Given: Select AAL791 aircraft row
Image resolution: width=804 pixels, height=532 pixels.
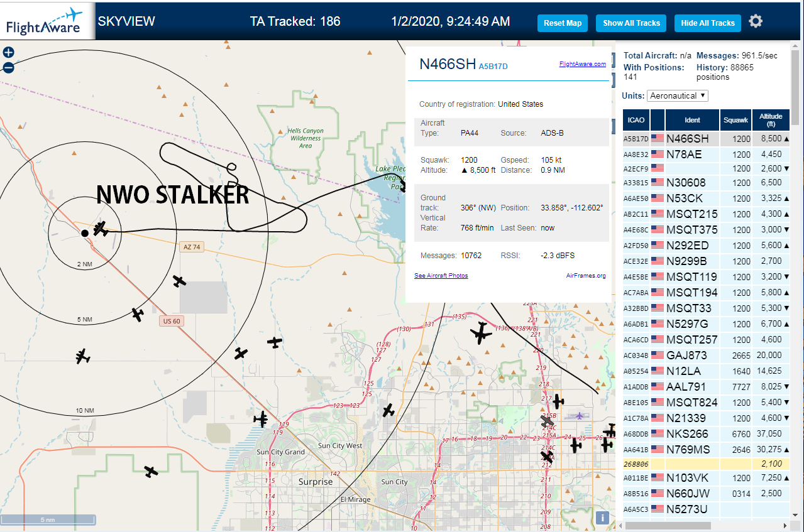Looking at the screenshot, I should point(706,387).
